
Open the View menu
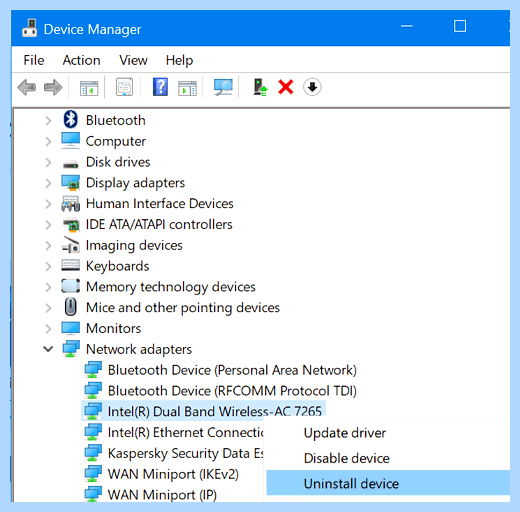coord(133,60)
